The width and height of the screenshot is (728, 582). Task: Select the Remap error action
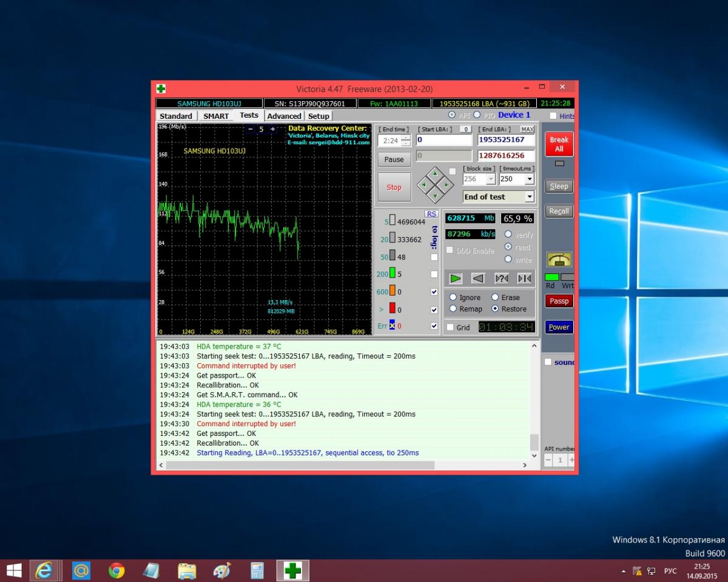[x=453, y=309]
